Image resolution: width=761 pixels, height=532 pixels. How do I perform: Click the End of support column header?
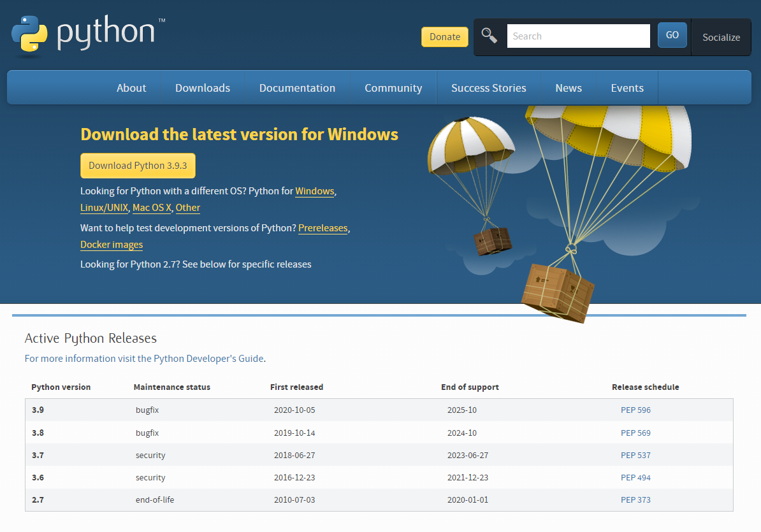click(x=470, y=387)
